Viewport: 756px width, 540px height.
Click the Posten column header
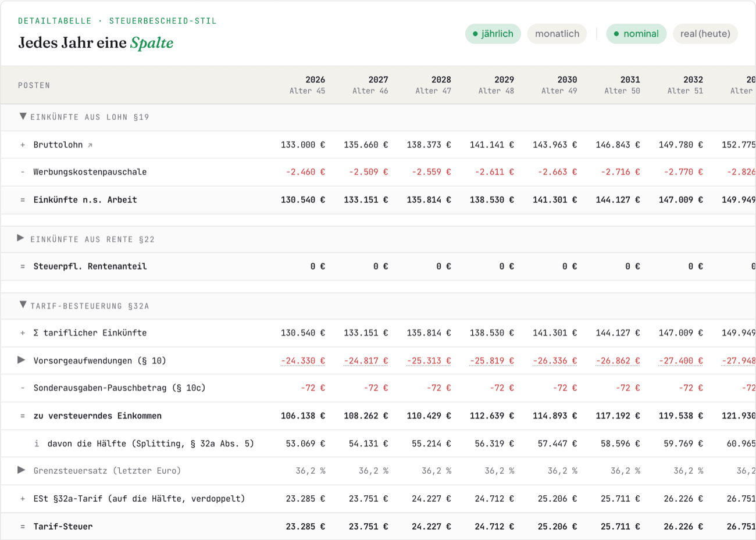[34, 85]
